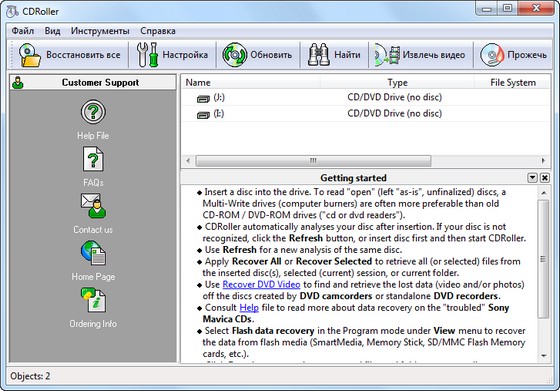Click the Ordering Info icon

click(93, 300)
